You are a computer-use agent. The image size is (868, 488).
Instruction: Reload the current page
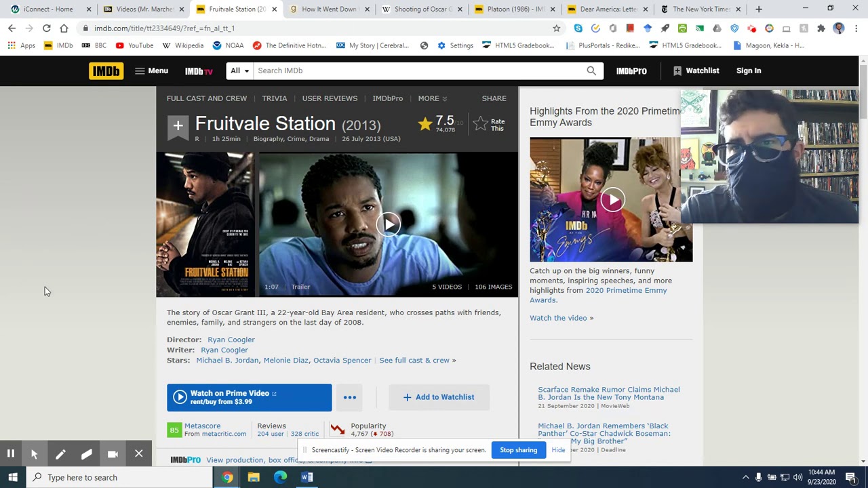[x=46, y=28]
